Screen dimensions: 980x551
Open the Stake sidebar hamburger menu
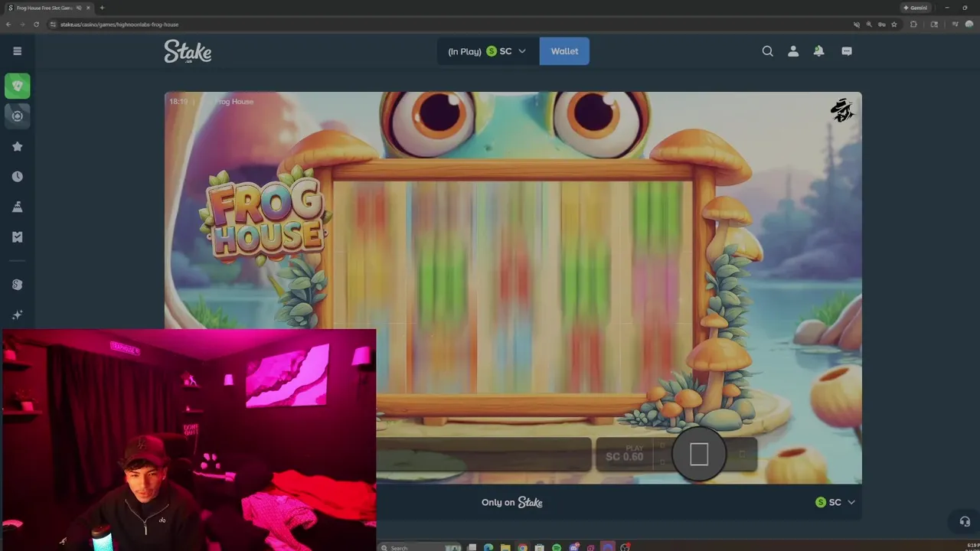[17, 51]
